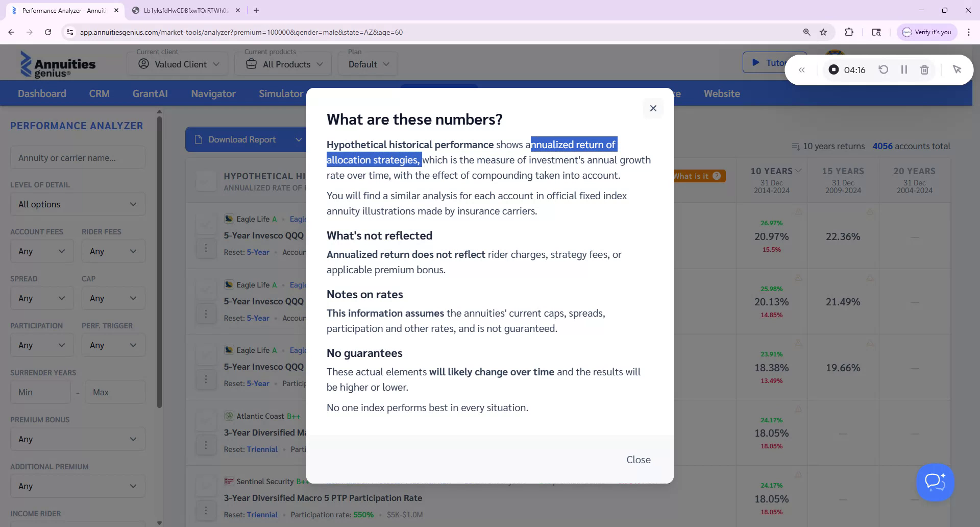
Task: Click the sort icon next to 10 years returns
Action: [795, 146]
